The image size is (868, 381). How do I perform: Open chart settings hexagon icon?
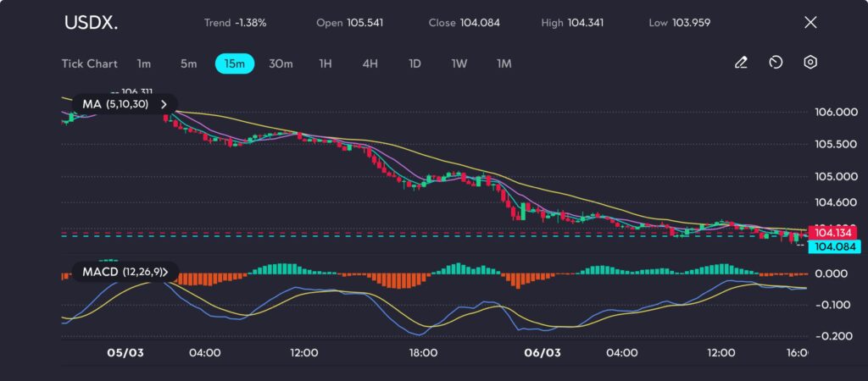coord(810,63)
